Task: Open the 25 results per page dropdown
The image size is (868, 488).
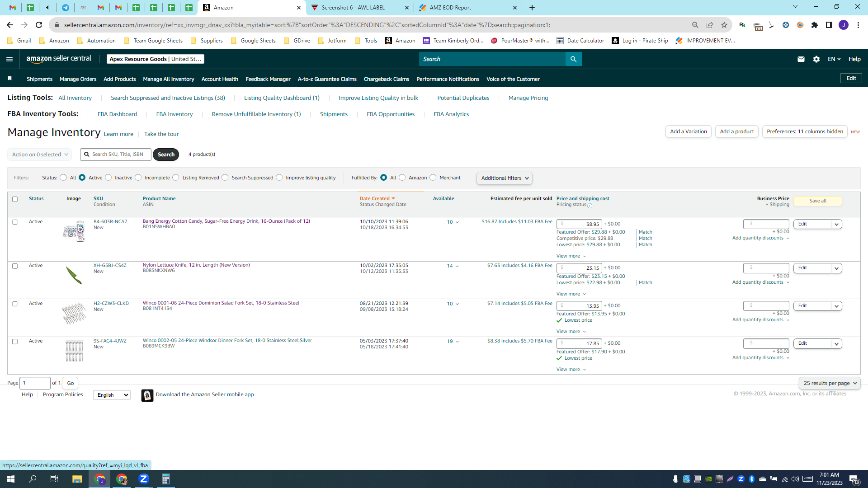Action: 830,383
